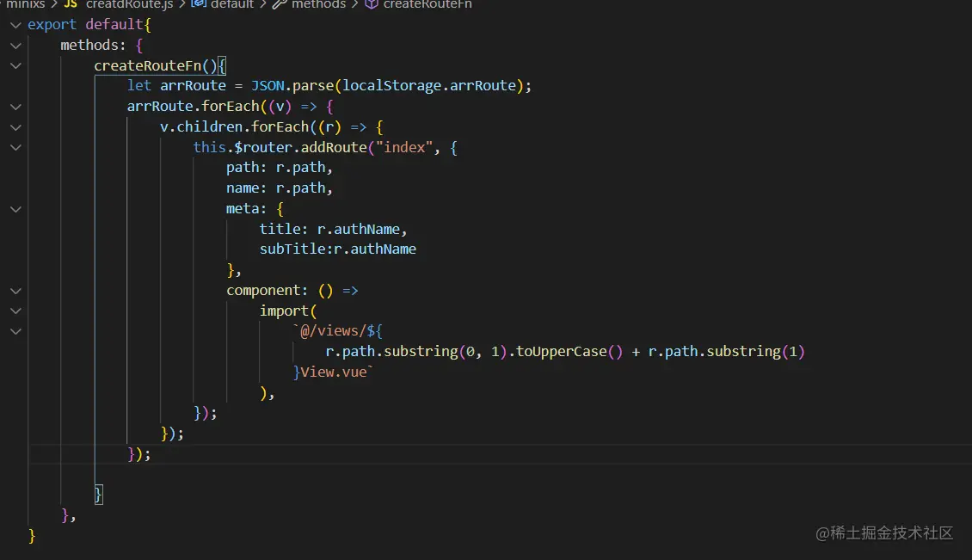This screenshot has height=560, width=972.
Task: Click 'JSON' in the parse statement
Action: 268,85
